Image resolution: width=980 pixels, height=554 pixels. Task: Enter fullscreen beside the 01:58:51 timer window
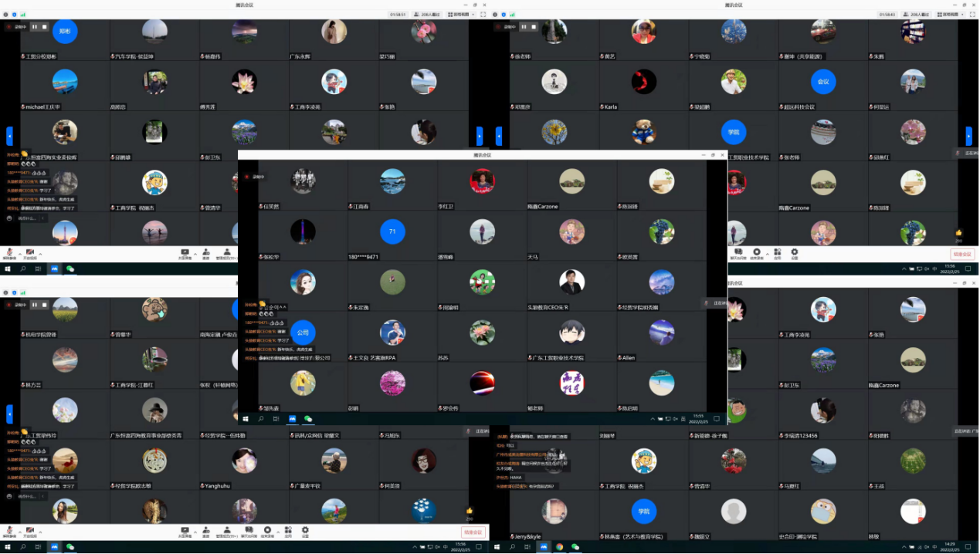pos(483,15)
